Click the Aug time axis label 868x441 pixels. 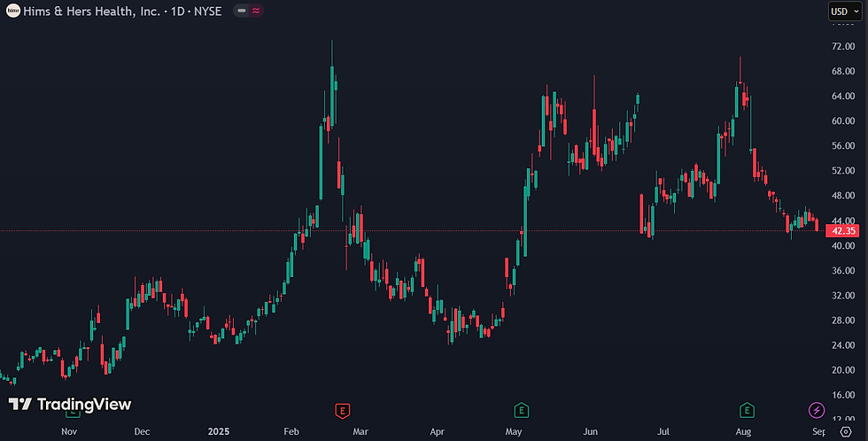[743, 431]
